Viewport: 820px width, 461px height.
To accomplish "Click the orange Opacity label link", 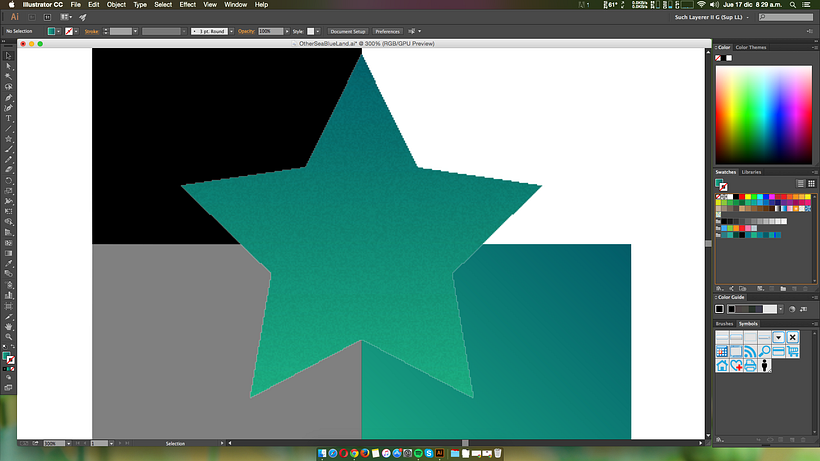I will tap(246, 31).
